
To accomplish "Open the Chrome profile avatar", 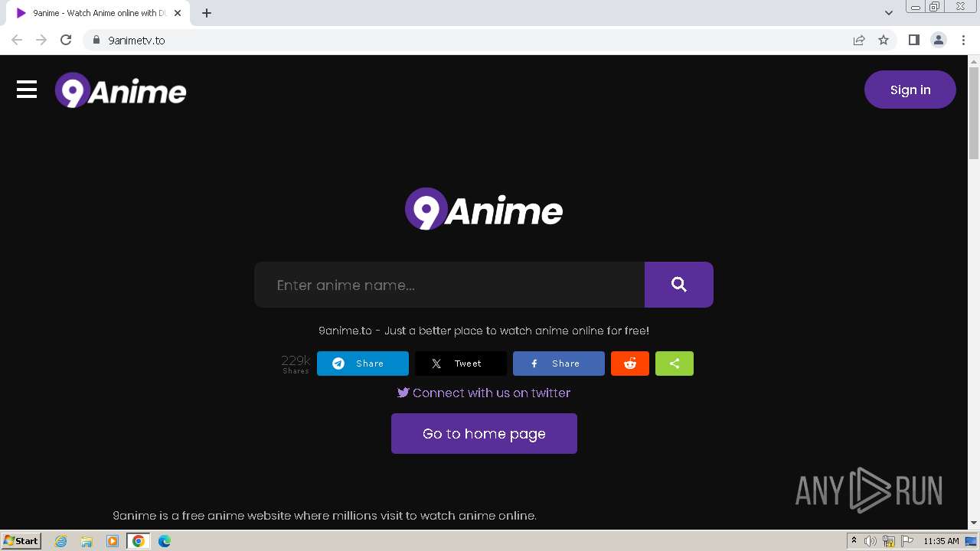I will tap(939, 40).
